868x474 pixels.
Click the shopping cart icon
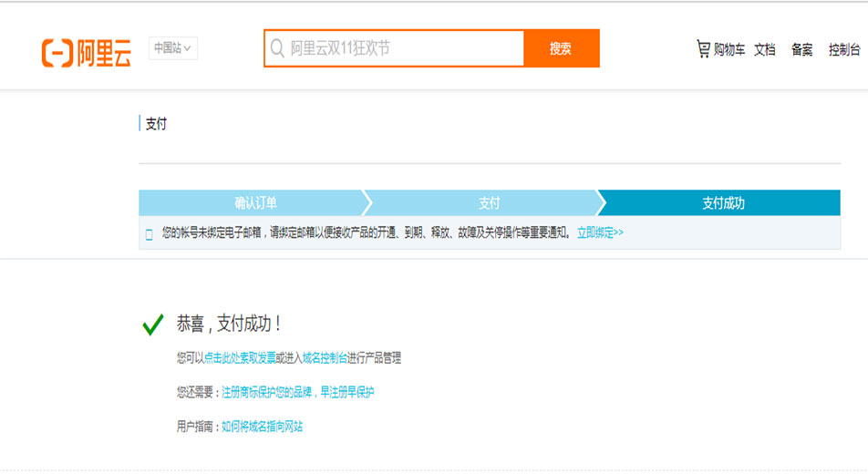pyautogui.click(x=703, y=48)
